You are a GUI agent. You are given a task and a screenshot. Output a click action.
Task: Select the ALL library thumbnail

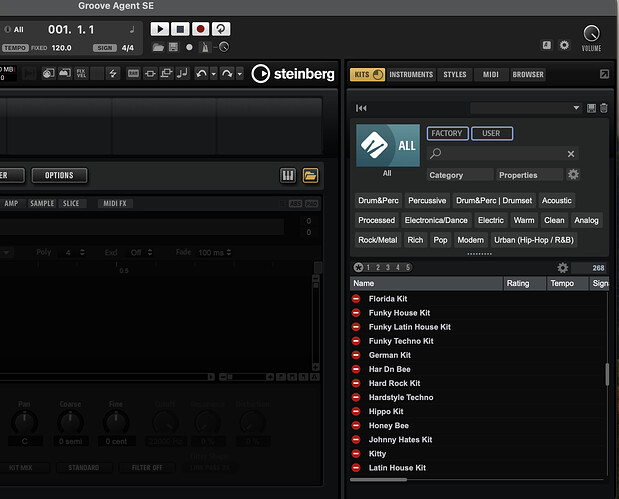(x=388, y=145)
